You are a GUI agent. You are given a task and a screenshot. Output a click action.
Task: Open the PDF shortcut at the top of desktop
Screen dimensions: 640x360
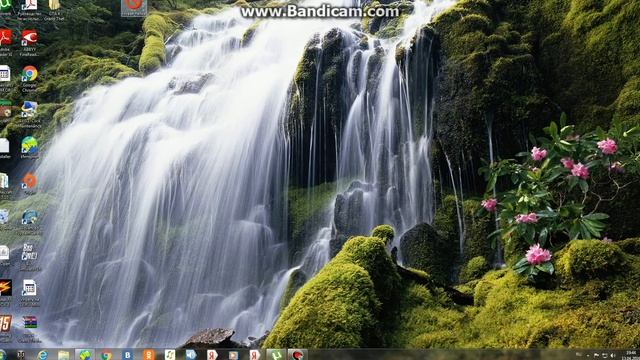(29, 10)
